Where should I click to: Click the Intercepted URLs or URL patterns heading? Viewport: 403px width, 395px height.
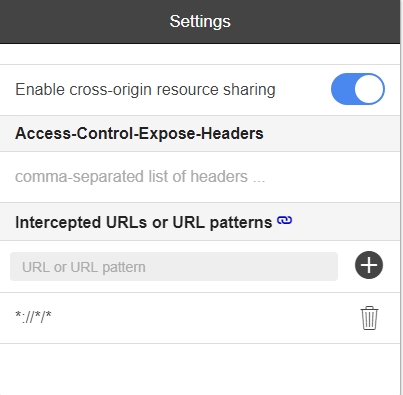coord(144,222)
